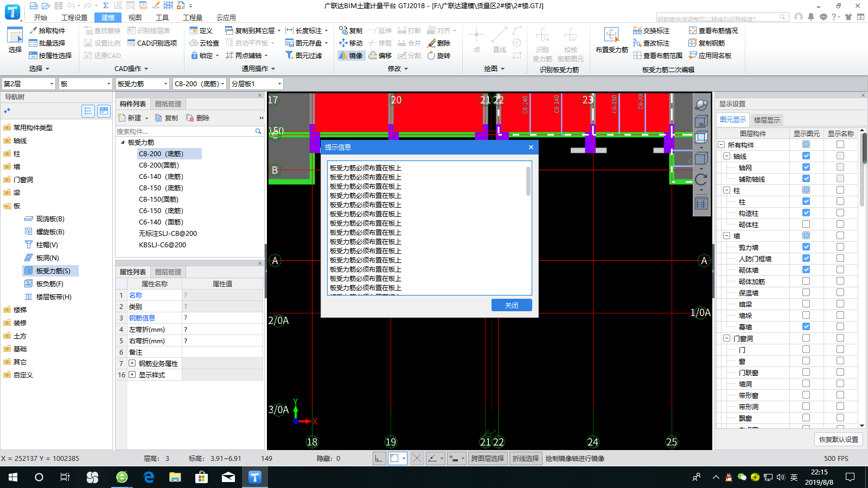
Task: Close the 提示信息 dialog with X
Action: [531, 147]
